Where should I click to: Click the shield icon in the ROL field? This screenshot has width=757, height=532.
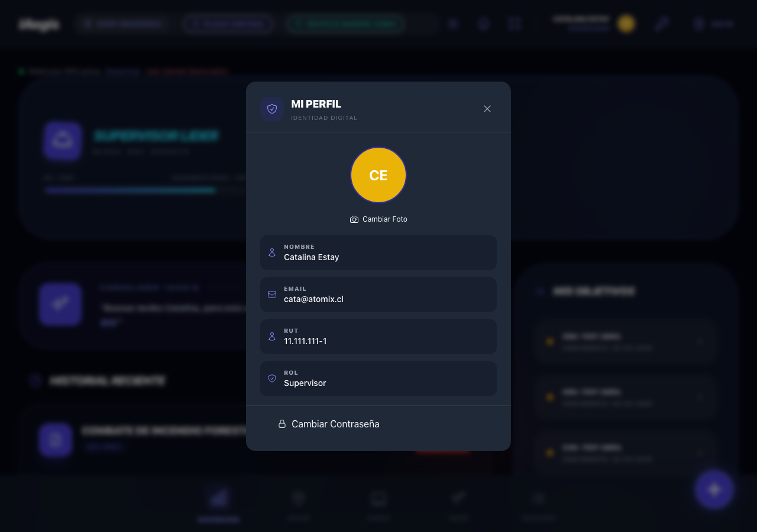click(272, 378)
